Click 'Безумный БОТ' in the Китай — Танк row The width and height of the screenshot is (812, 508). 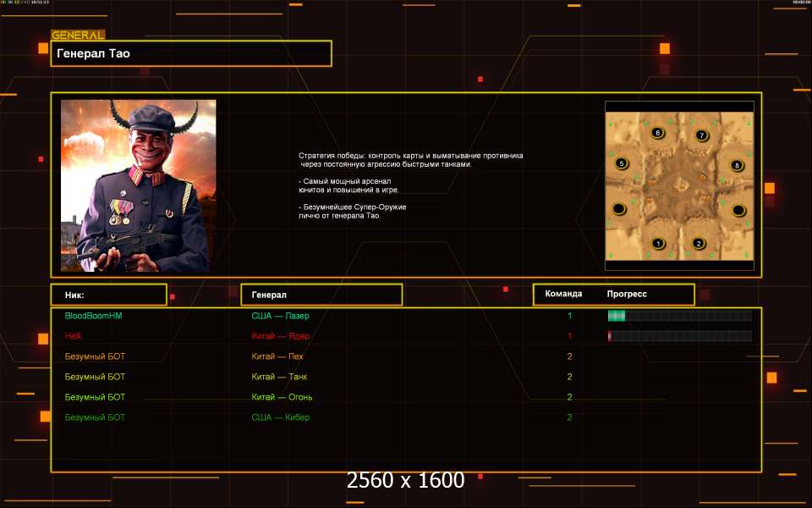coord(95,377)
